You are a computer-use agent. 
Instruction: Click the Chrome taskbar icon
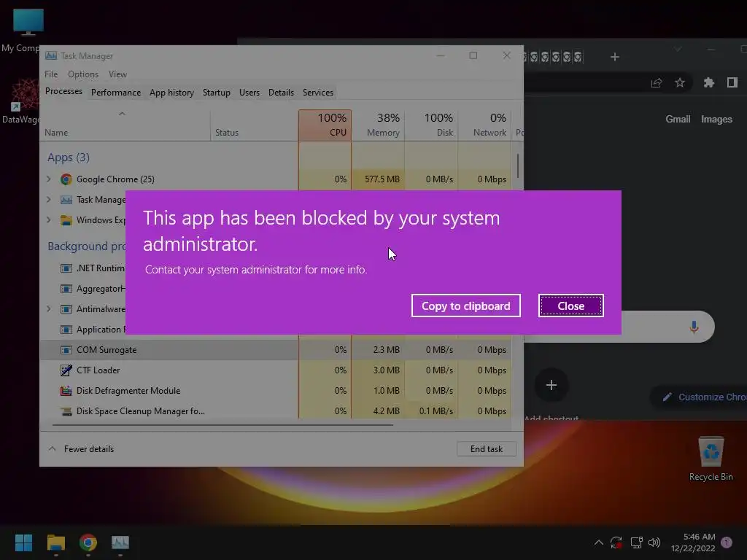click(x=88, y=542)
